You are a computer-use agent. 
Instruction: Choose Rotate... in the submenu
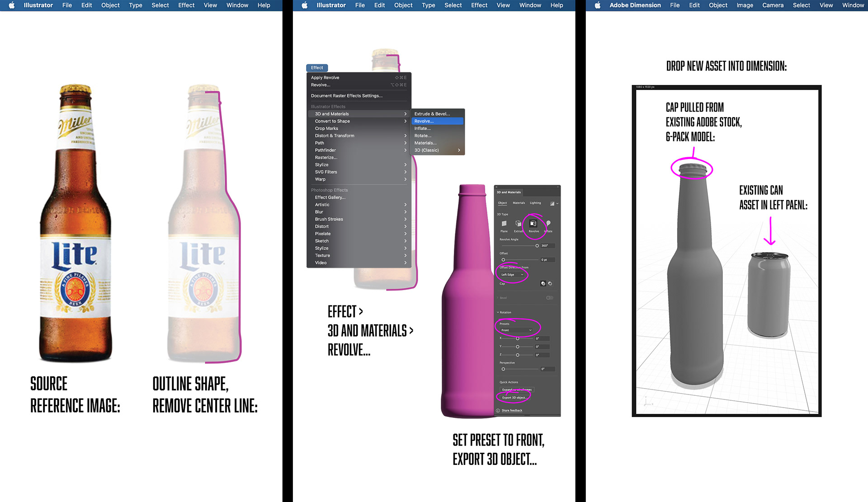click(x=438, y=136)
